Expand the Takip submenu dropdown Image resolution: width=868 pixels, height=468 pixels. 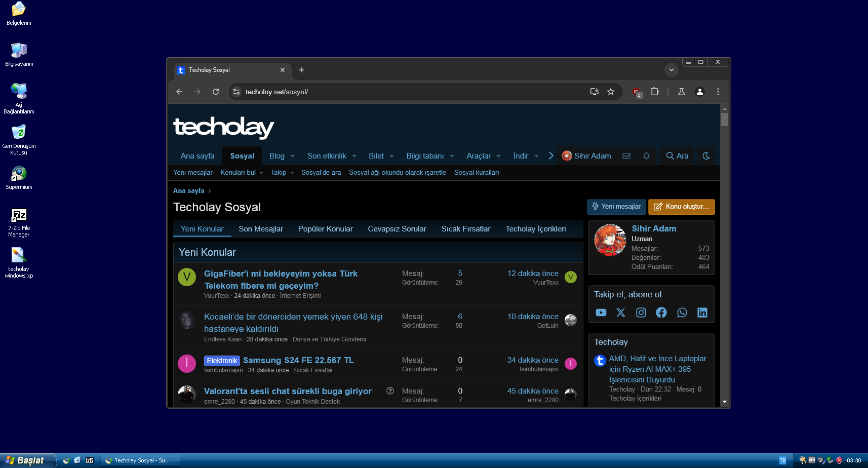(x=292, y=173)
